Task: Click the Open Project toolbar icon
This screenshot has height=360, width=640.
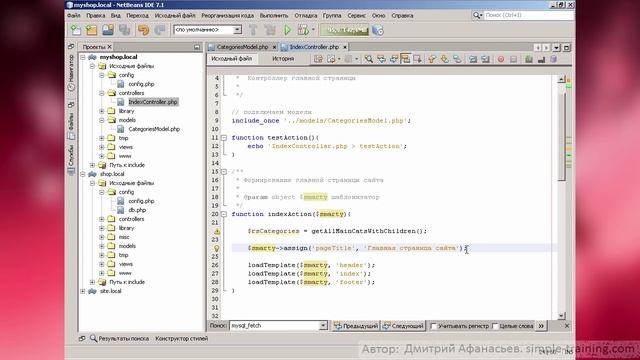Action: [108, 30]
